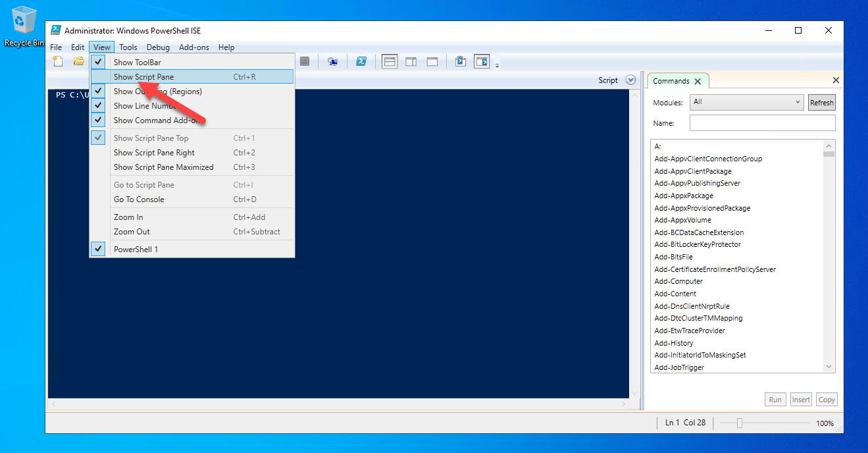
Task: Adjust the zoom slider in status bar
Action: [739, 423]
